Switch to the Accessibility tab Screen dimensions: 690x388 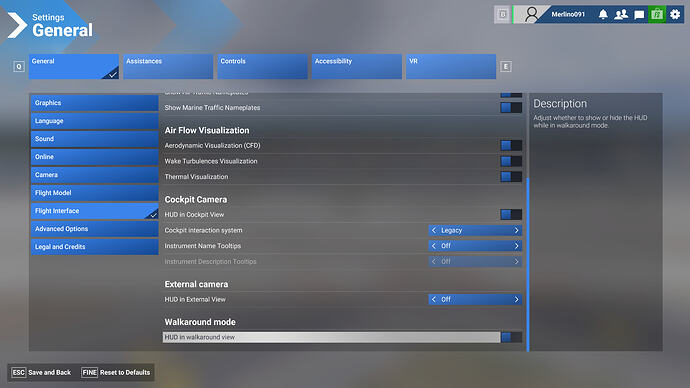coord(357,66)
